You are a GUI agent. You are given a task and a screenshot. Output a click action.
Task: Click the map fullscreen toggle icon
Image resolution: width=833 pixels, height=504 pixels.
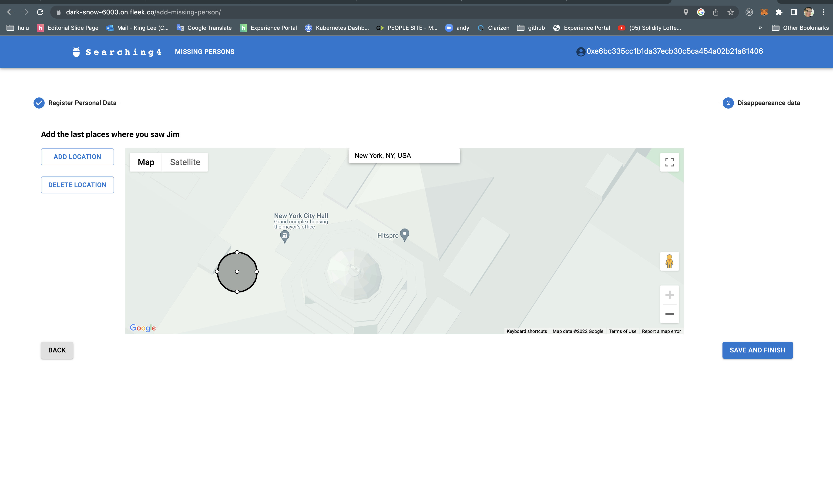click(669, 162)
